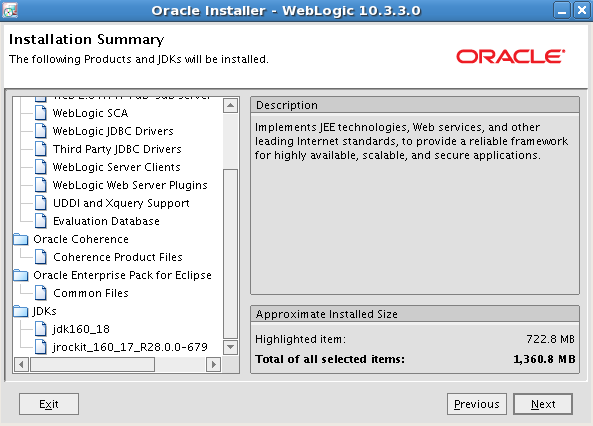This screenshot has height=426, width=593.
Task: Click the Third Party JDBC Drivers icon
Action: pos(41,149)
